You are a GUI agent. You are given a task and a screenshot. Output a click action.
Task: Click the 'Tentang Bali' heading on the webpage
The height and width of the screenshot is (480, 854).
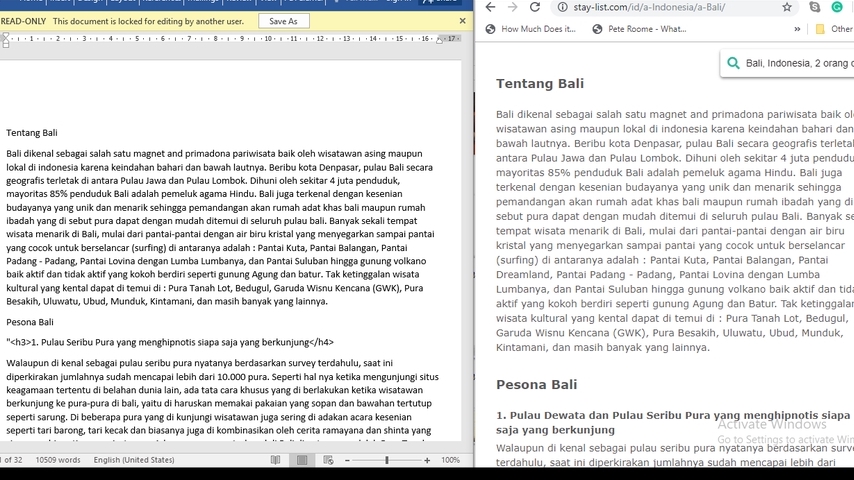coord(540,83)
